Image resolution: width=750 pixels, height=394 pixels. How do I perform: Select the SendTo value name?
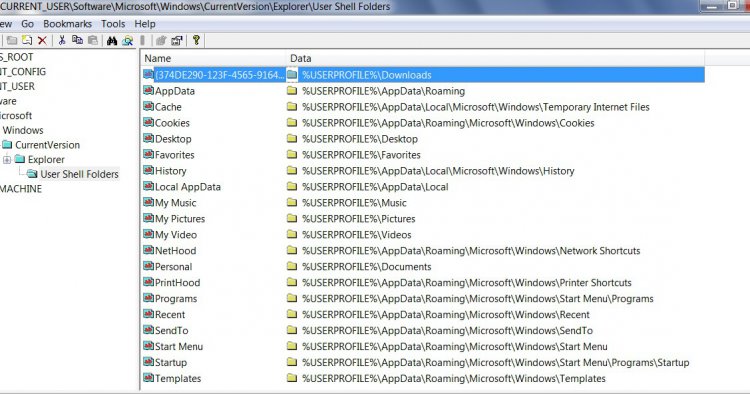click(x=171, y=330)
